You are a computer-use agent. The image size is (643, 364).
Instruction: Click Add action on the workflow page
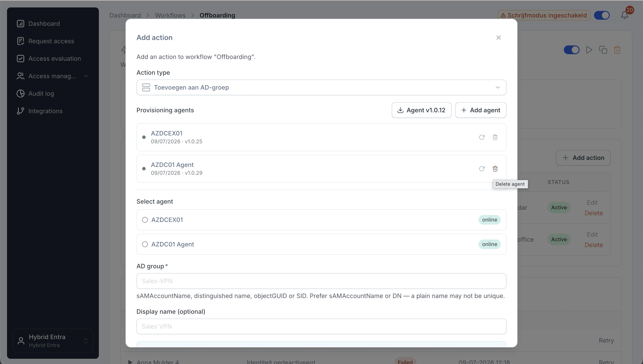click(x=583, y=158)
